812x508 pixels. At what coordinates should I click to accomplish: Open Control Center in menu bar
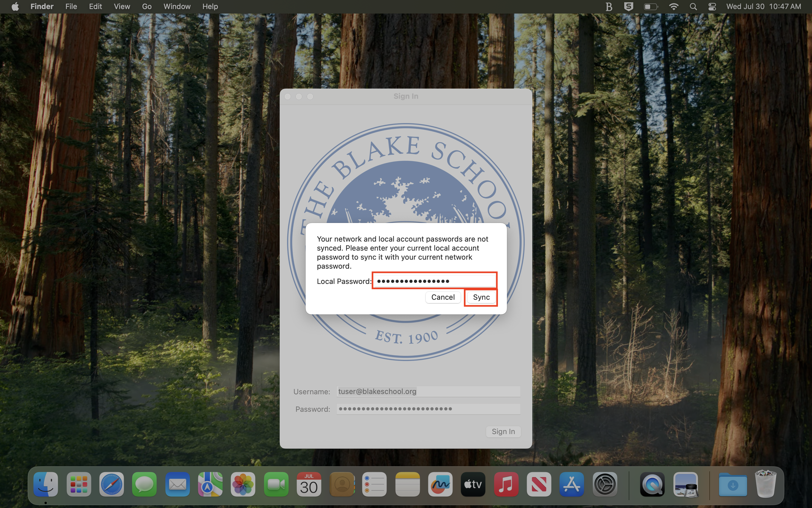712,6
